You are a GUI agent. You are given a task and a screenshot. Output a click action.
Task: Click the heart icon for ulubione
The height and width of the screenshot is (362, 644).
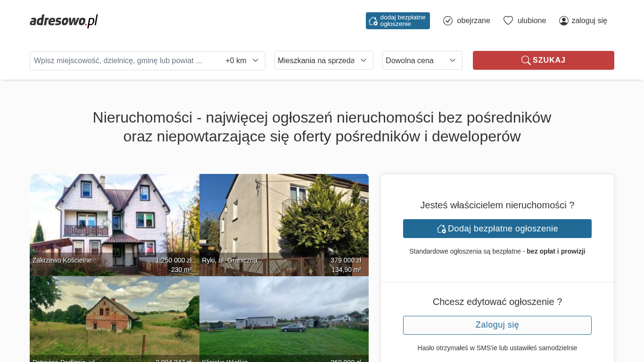(x=508, y=20)
